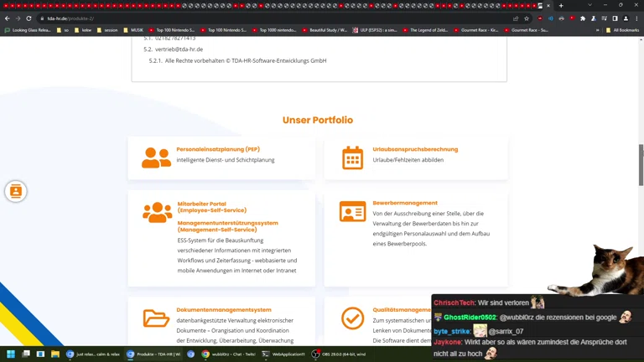Open Task View on taskbar
The width and height of the screenshot is (644, 362).
[26, 354]
